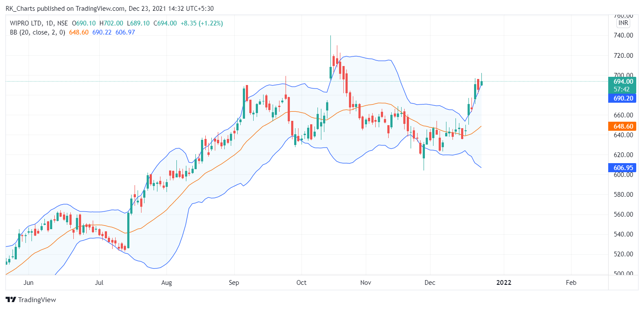Click the 520.00 price axis label
The width and height of the screenshot is (644, 309).
[x=623, y=254]
